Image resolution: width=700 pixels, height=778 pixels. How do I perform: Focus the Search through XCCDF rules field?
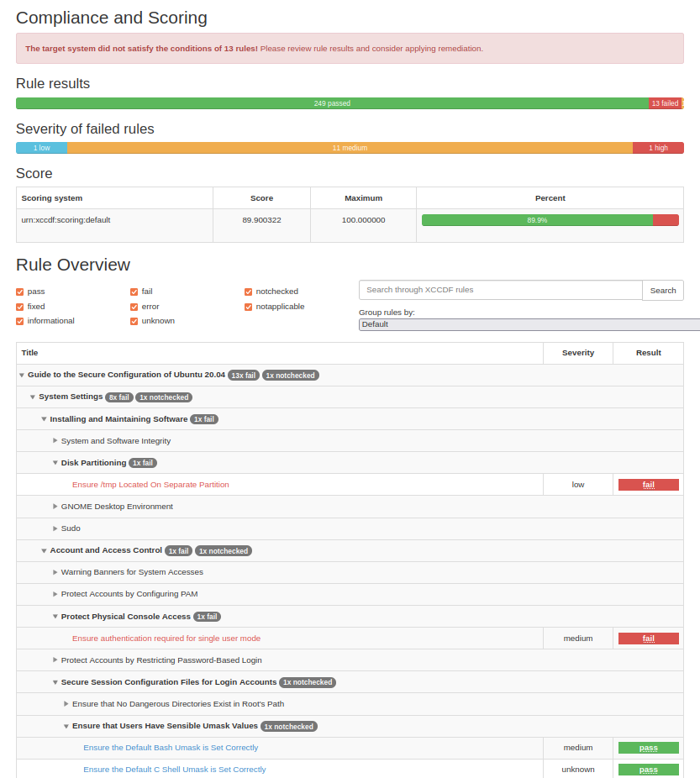coord(501,290)
